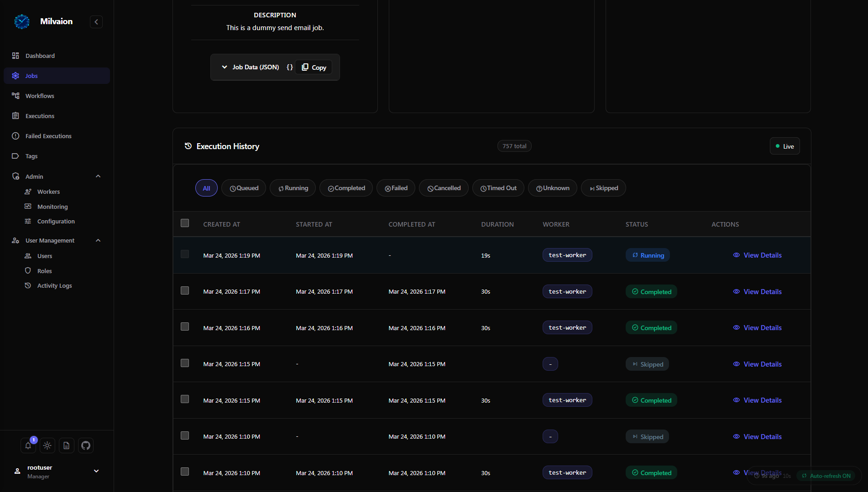The width and height of the screenshot is (868, 492).
Task: Filter executions by Failed status
Action: click(396, 188)
